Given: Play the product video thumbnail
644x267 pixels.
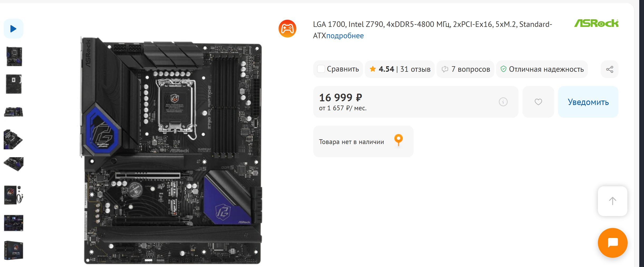Looking at the screenshot, I should tap(13, 28).
